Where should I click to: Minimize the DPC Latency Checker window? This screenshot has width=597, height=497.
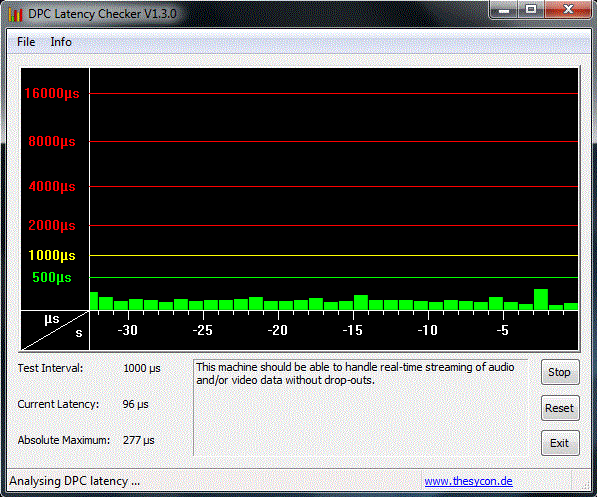[504, 10]
